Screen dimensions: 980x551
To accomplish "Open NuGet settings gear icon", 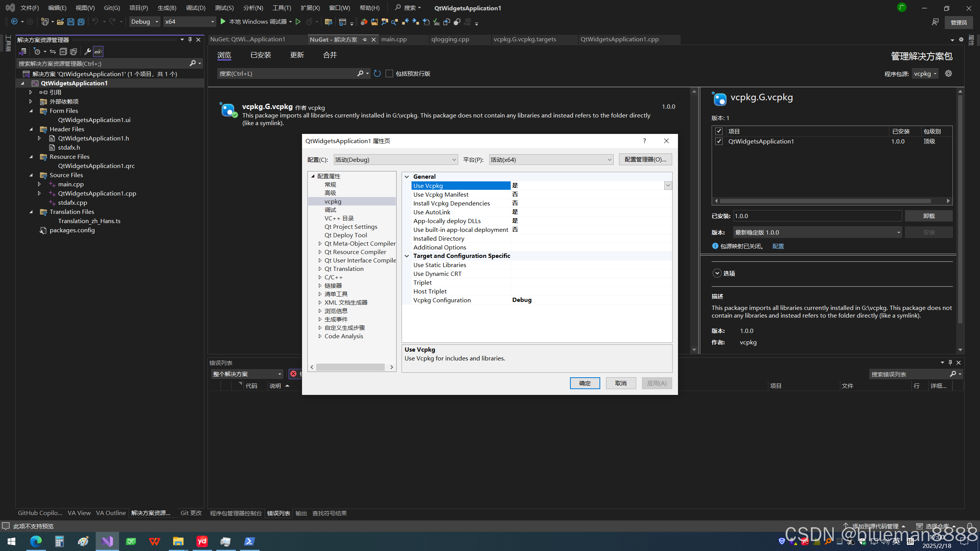I will click(x=949, y=73).
